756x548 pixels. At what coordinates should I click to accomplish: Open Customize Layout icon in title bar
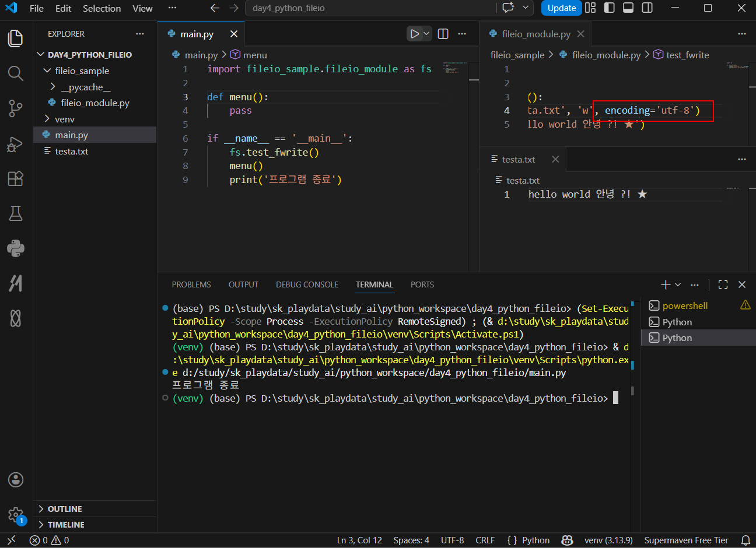[590, 8]
